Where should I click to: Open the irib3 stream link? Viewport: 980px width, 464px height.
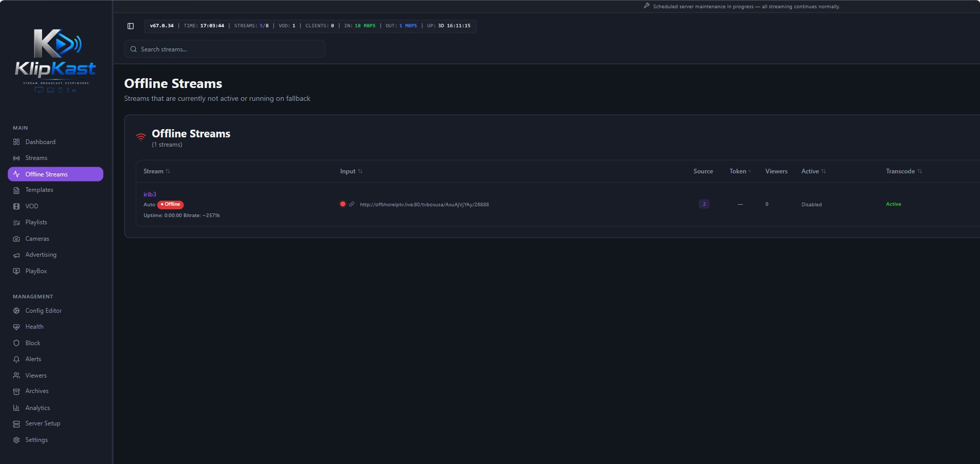coord(150,194)
